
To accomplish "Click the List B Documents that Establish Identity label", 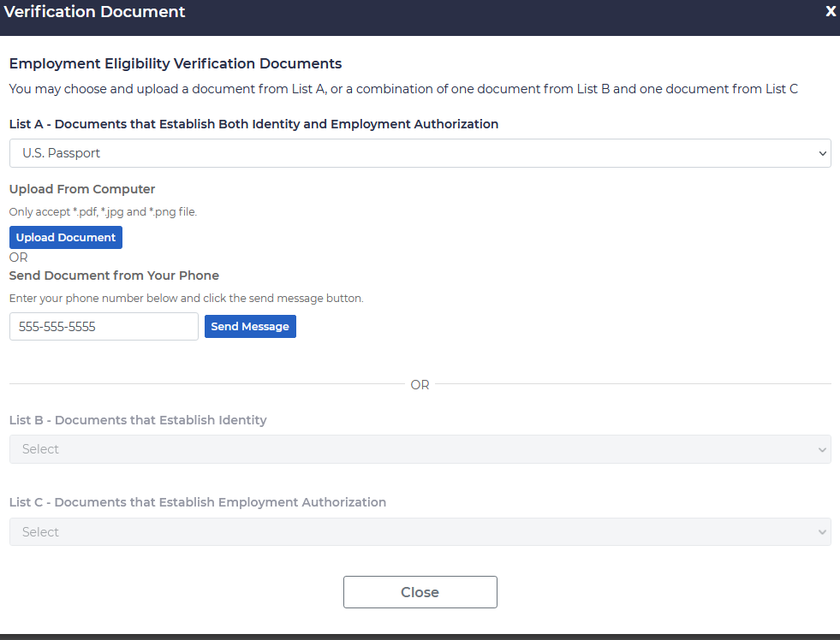I will tap(138, 420).
